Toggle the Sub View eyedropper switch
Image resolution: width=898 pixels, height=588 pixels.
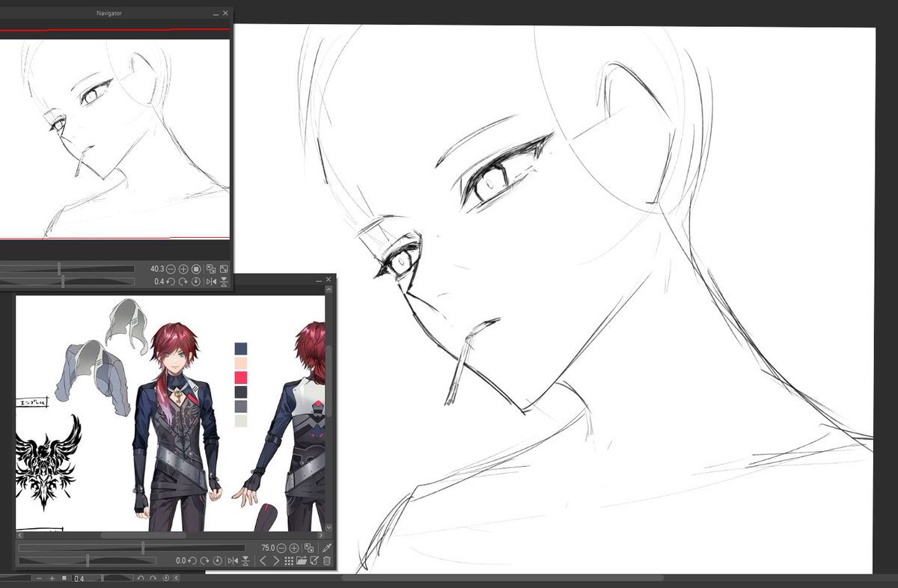click(326, 548)
